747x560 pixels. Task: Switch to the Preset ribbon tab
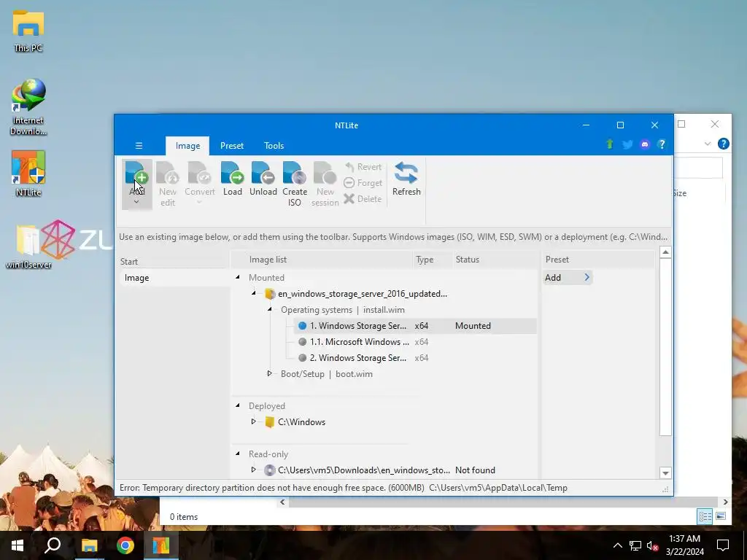click(x=231, y=146)
